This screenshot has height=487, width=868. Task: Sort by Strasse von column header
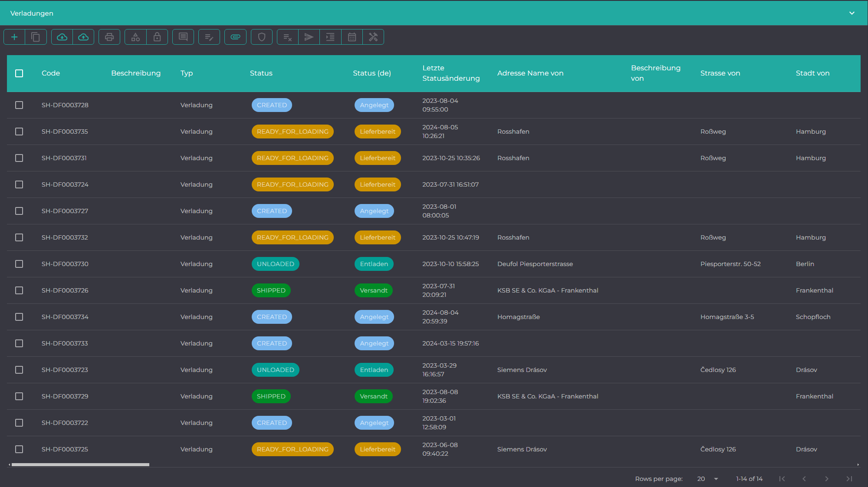tap(720, 73)
